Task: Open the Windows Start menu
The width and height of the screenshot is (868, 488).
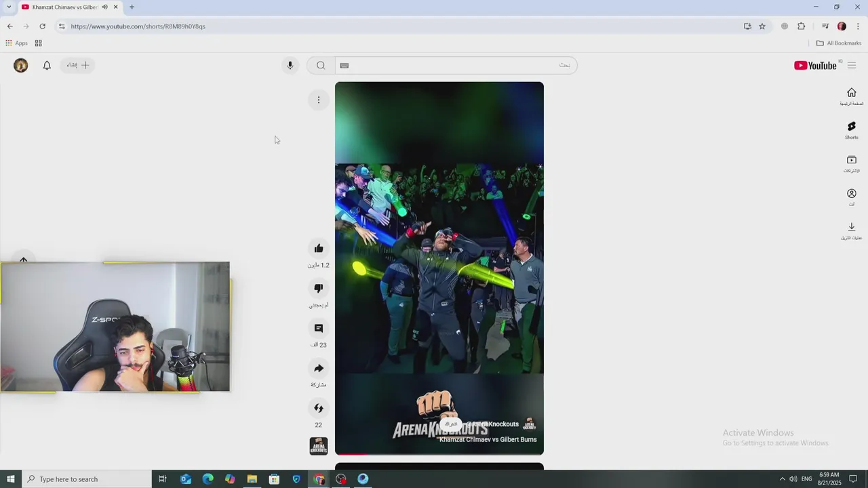Action: click(10, 479)
